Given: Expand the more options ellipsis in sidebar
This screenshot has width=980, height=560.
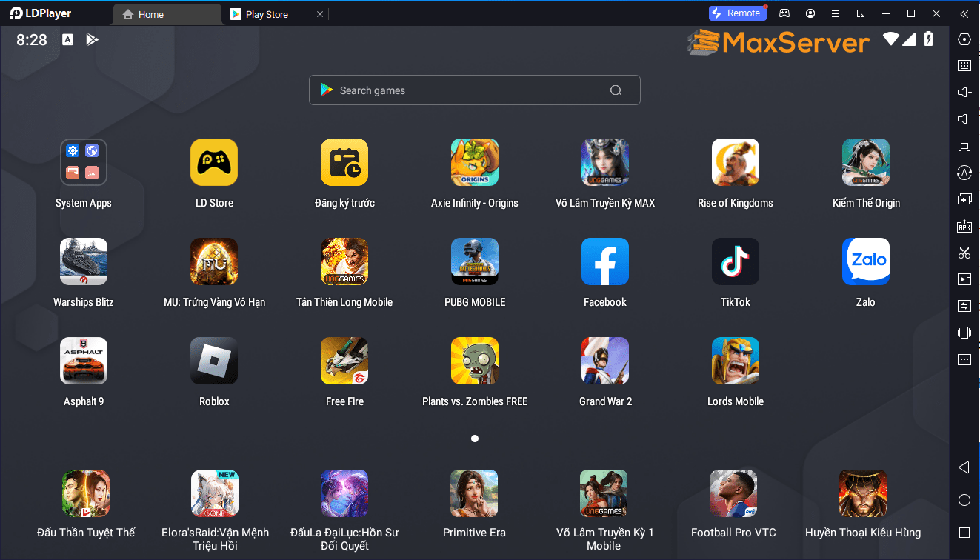Looking at the screenshot, I should (964, 359).
